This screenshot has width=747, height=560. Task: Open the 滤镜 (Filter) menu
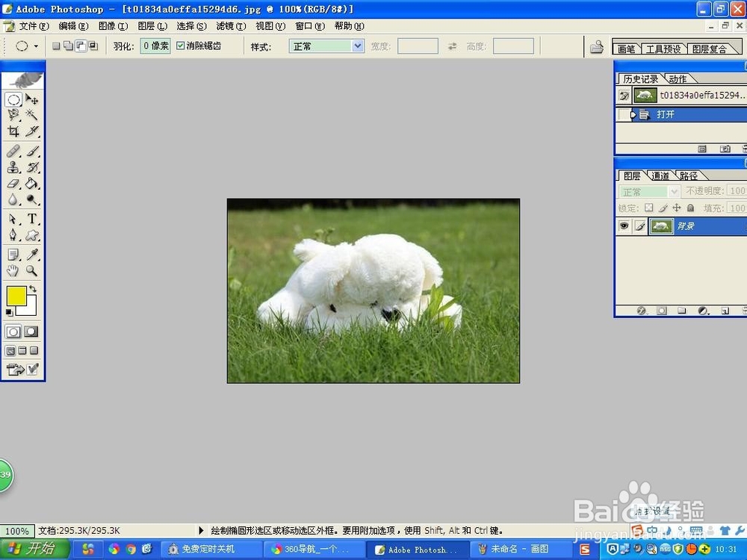click(x=231, y=26)
